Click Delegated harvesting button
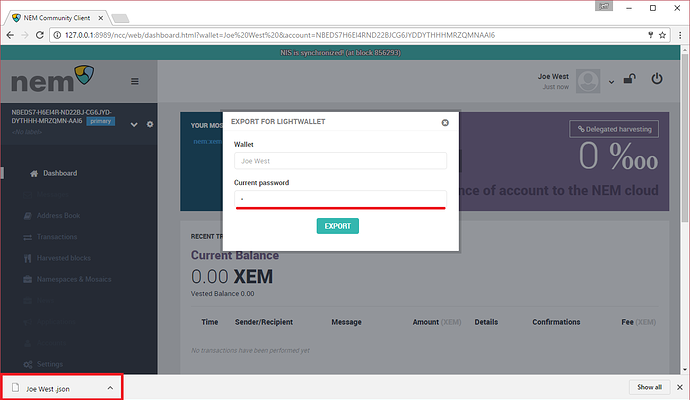This screenshot has width=690, height=400. (x=614, y=129)
